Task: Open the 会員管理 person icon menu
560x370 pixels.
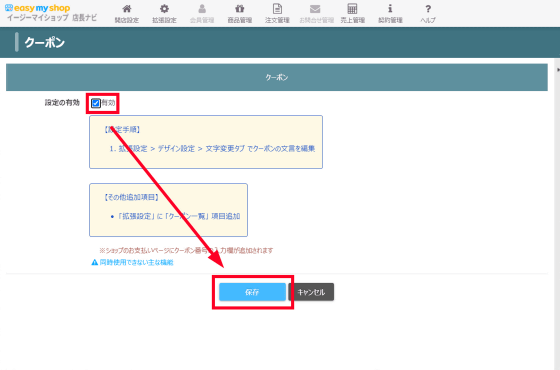Action: pyautogui.click(x=202, y=14)
